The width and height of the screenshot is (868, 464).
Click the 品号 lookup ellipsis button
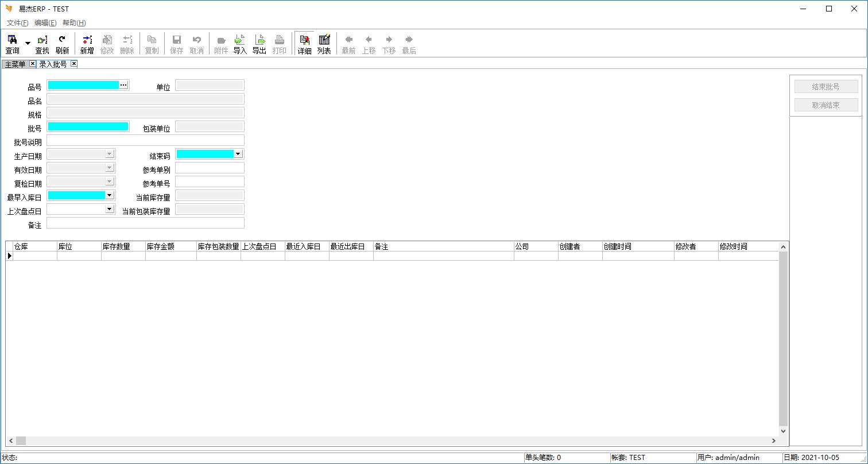123,85
